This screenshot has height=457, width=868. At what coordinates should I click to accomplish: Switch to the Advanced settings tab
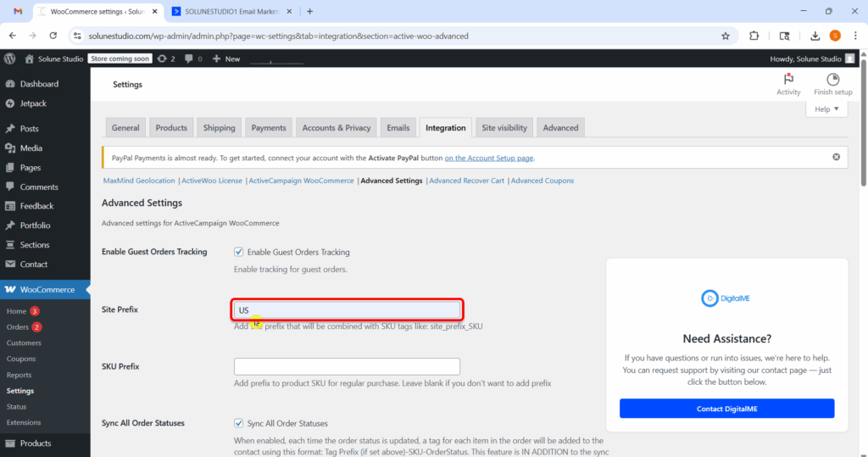click(560, 127)
